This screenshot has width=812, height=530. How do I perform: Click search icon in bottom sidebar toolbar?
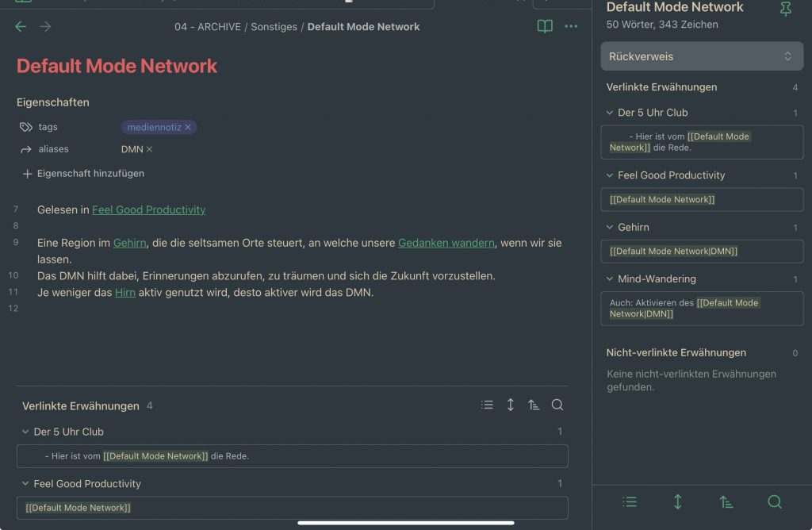775,501
